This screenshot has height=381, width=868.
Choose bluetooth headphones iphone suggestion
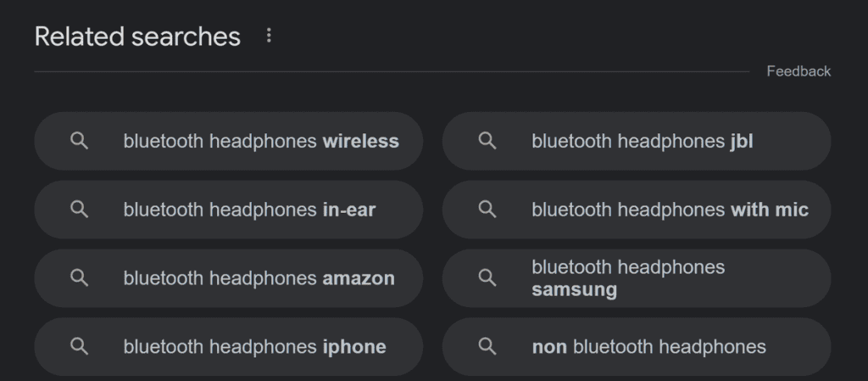[229, 347]
